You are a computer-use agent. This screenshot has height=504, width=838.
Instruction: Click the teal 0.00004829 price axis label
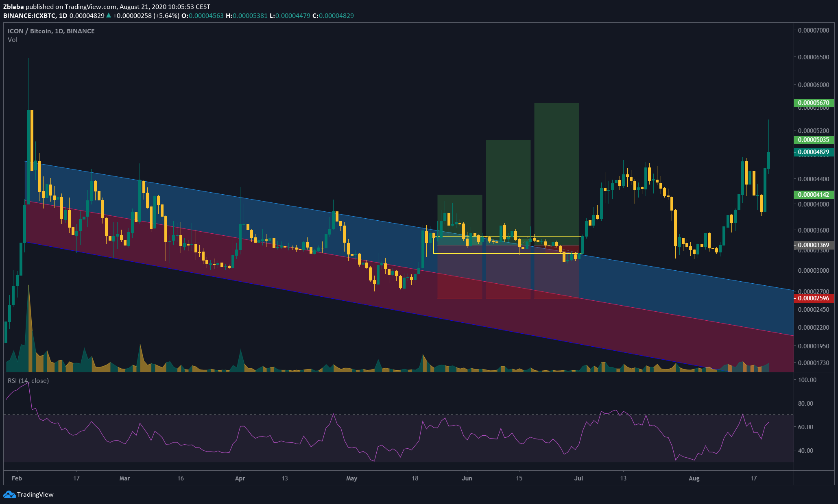(814, 152)
